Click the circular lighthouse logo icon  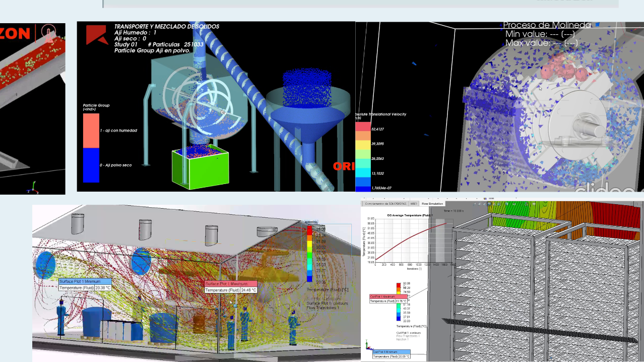[x=49, y=34]
